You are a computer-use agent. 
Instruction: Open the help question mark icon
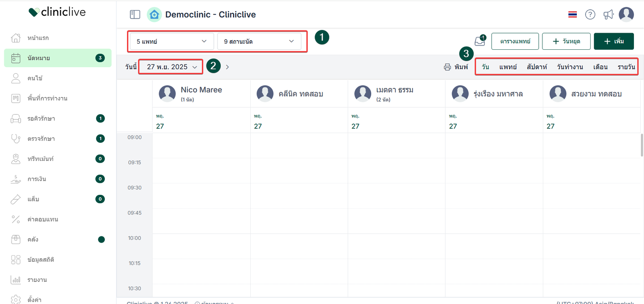click(x=590, y=15)
